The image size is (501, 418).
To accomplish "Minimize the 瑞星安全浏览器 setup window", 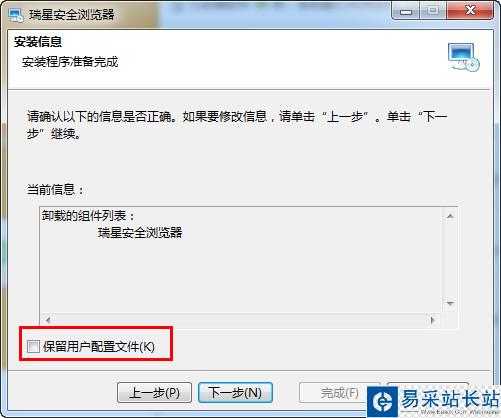I will click(x=406, y=11).
